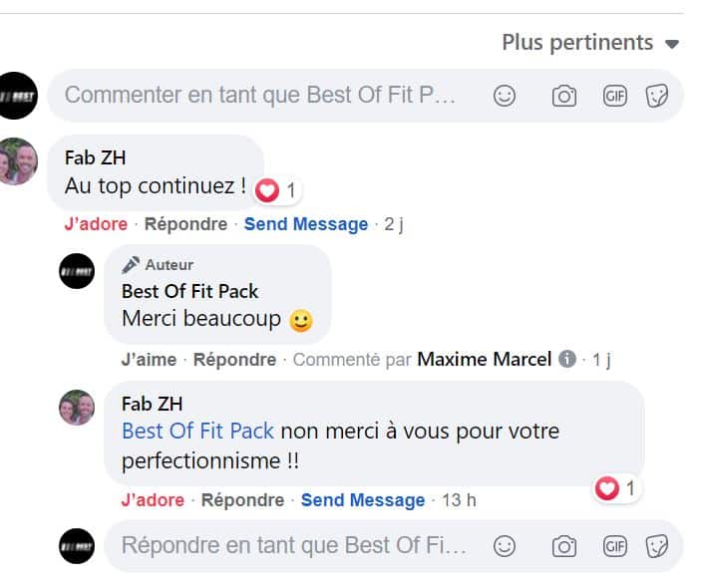Screen dimensions: 702x588
Task: Open emoji picker in the reply box
Action: click(506, 546)
